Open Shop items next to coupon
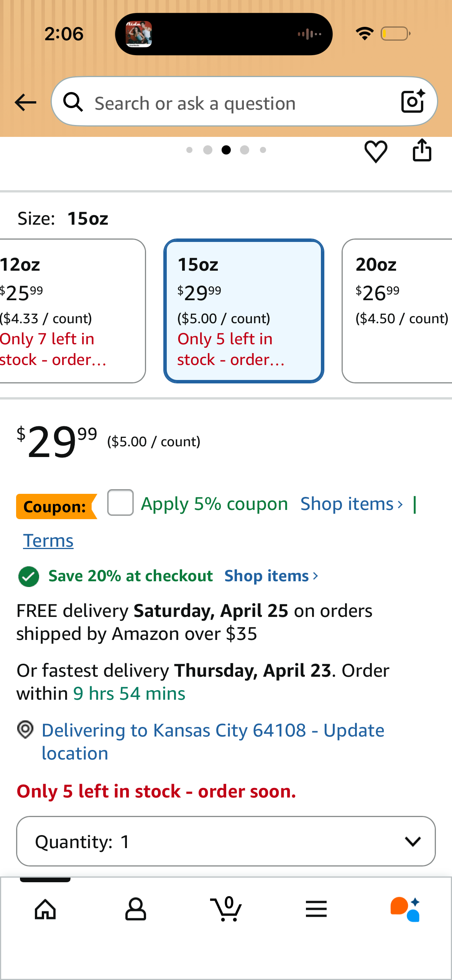 click(352, 504)
